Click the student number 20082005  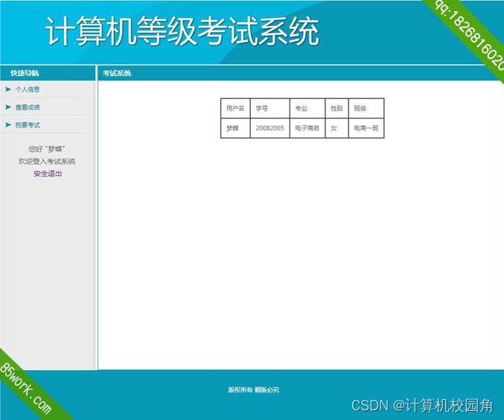[x=269, y=128]
